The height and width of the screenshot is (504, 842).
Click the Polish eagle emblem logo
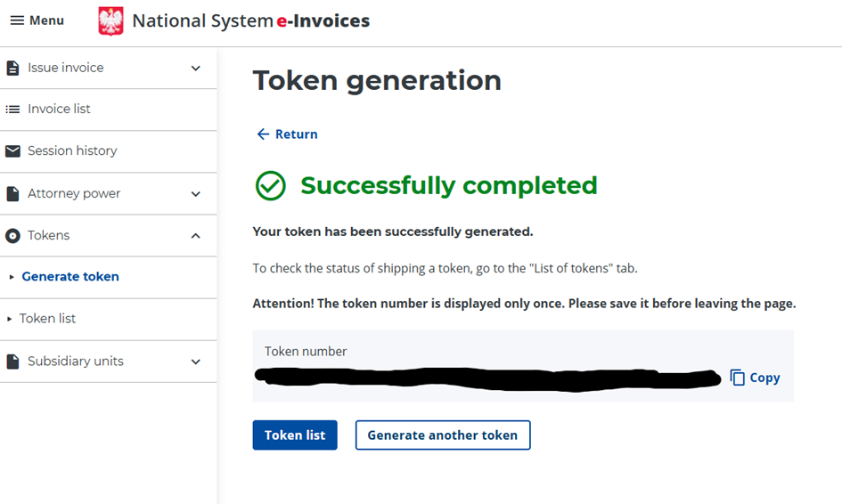[x=110, y=20]
